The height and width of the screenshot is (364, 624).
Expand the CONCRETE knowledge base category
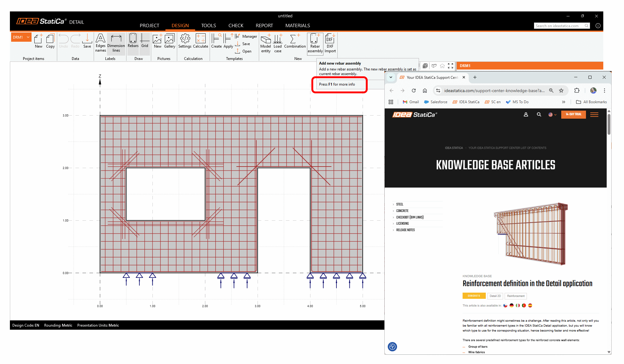coord(402,211)
